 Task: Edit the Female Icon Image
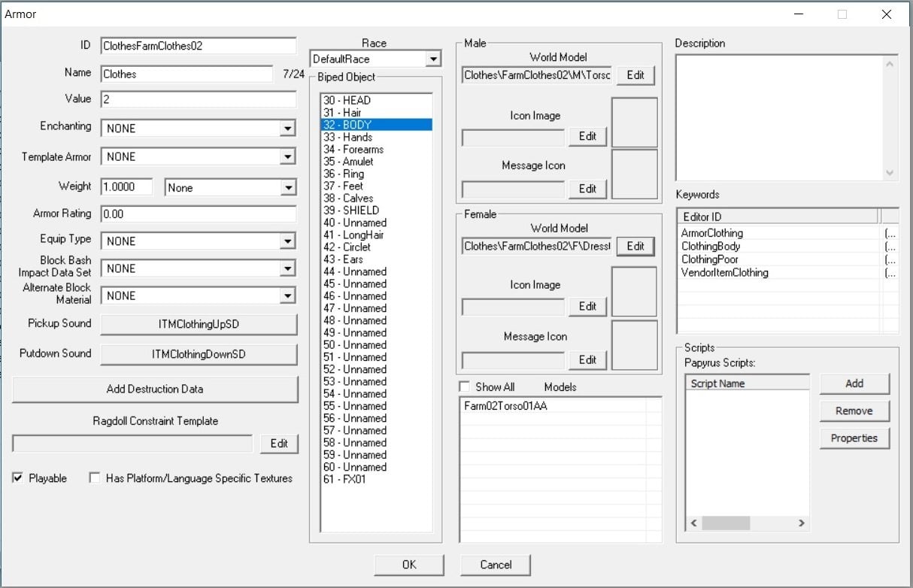coord(587,306)
